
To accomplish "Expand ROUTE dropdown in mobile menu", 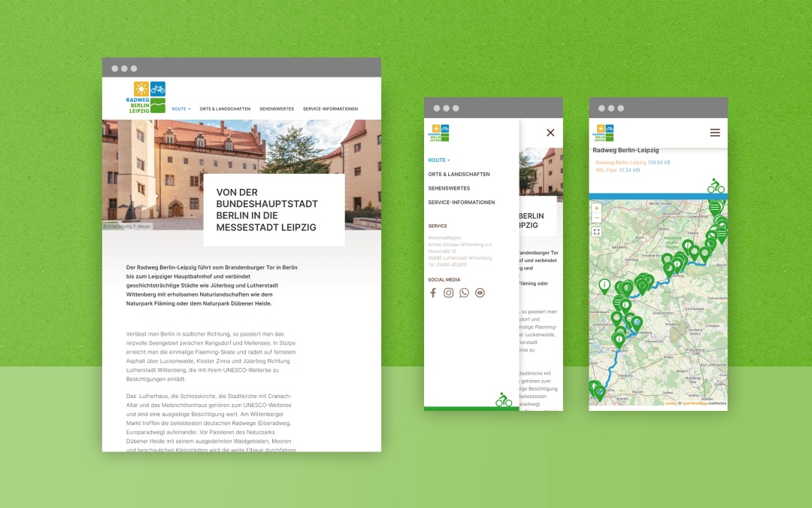I will (439, 160).
